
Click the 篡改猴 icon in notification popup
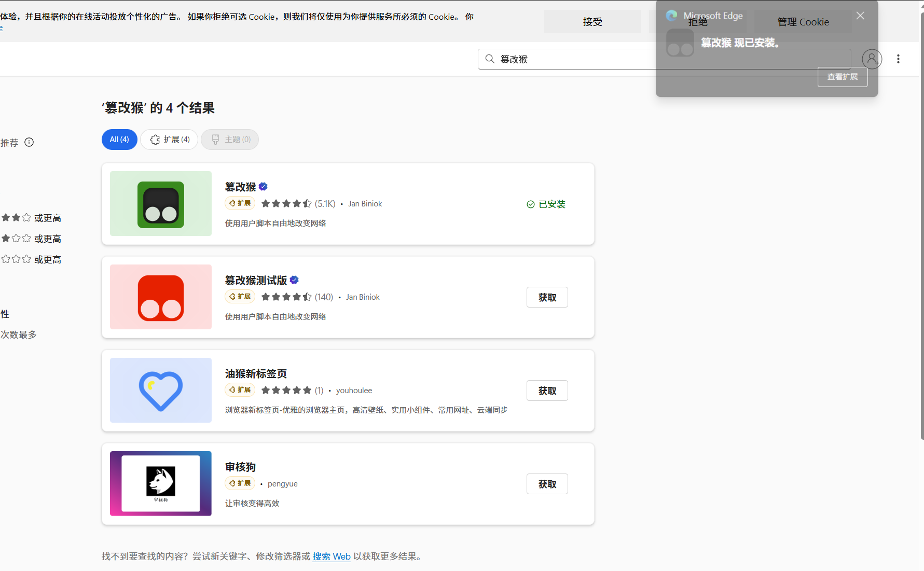coord(680,43)
